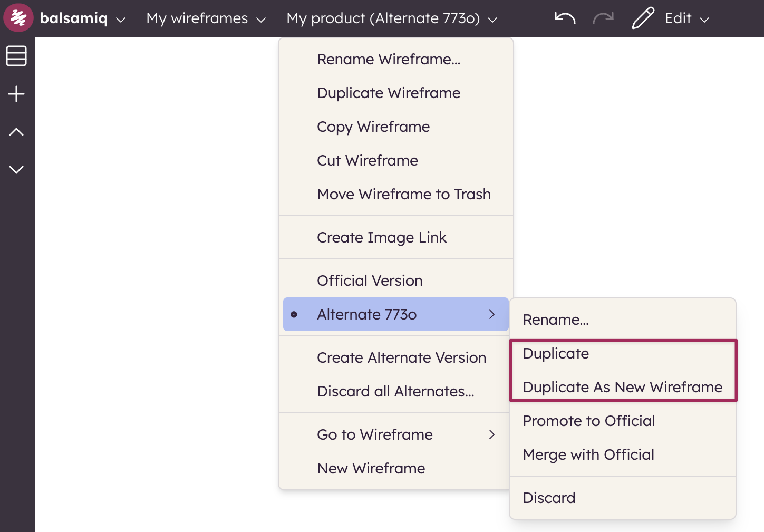Click the Undo arrow icon

[x=565, y=18]
